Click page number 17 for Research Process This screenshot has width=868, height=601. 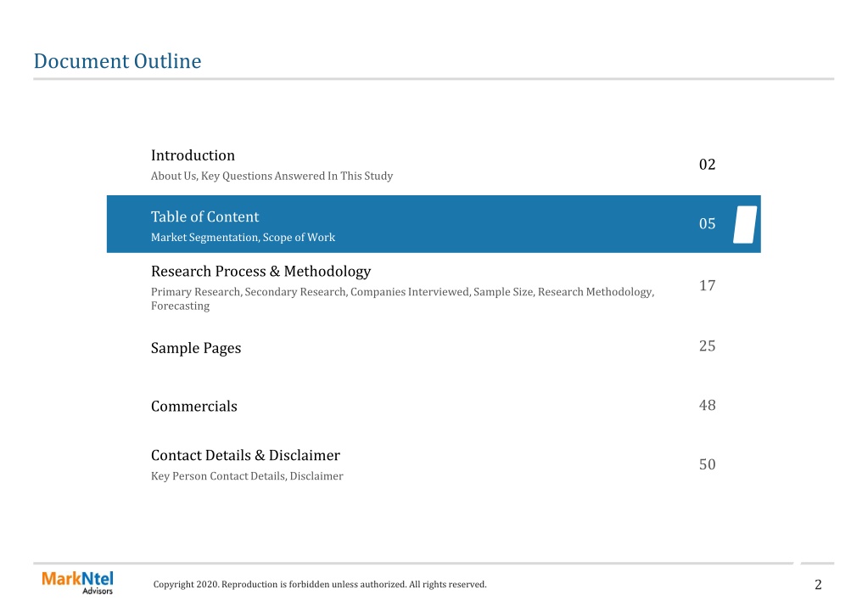[707, 286]
